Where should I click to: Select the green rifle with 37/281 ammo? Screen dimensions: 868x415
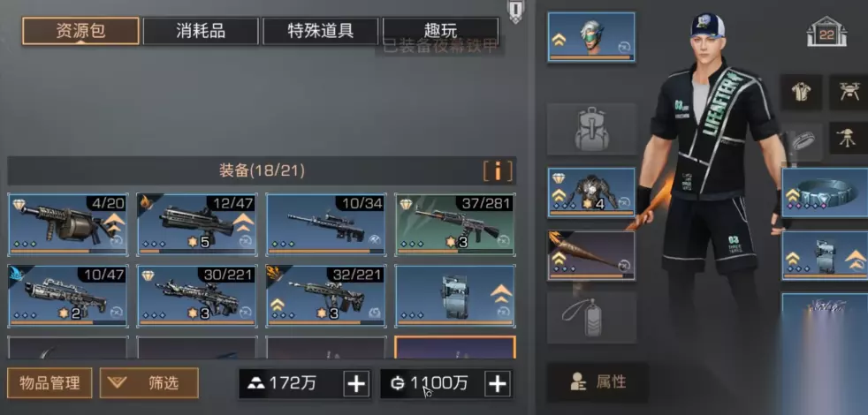(454, 224)
